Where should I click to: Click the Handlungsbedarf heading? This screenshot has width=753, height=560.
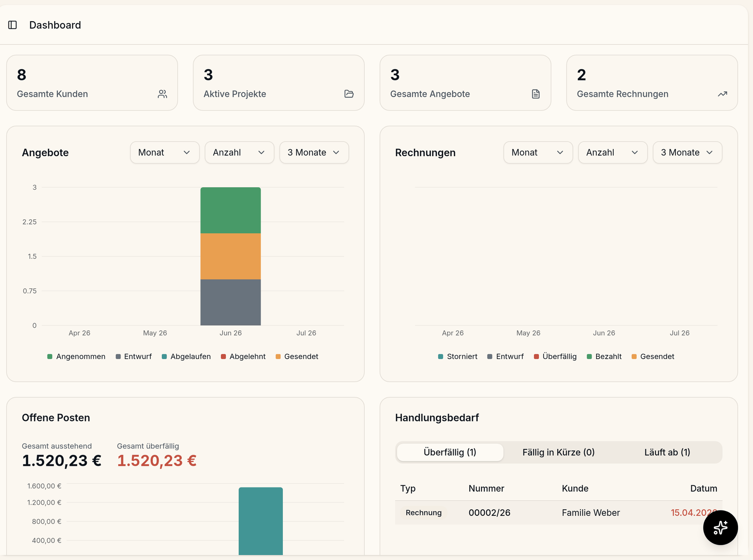tap(437, 418)
